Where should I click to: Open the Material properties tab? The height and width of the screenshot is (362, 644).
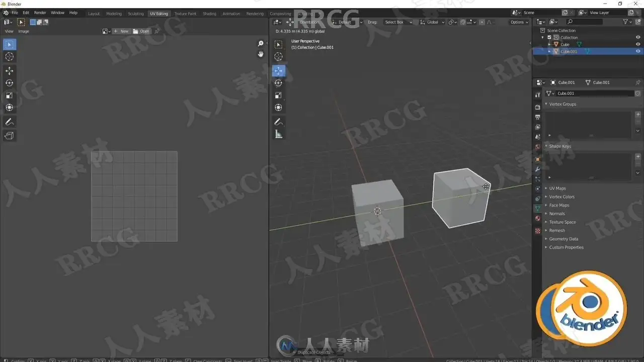[537, 218]
